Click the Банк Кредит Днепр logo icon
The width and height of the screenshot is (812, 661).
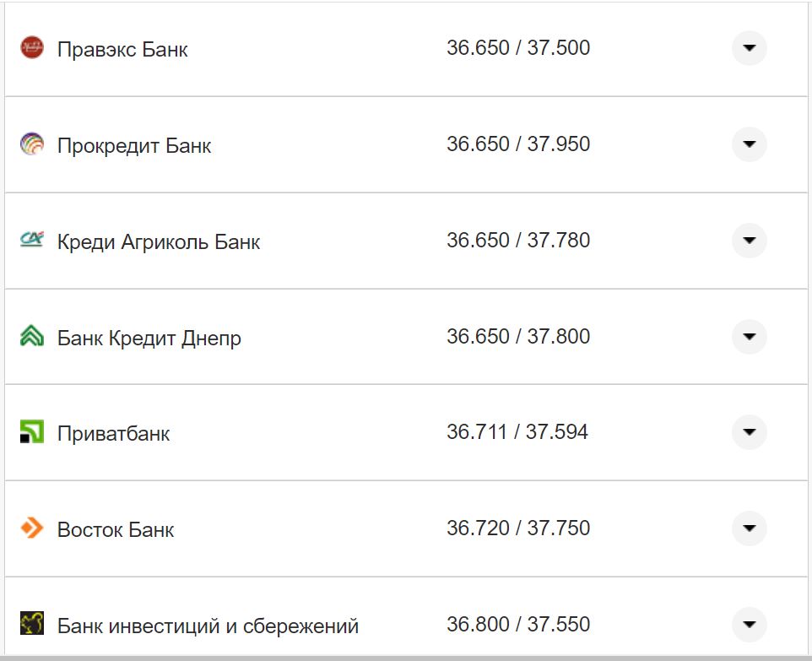pyautogui.click(x=32, y=336)
